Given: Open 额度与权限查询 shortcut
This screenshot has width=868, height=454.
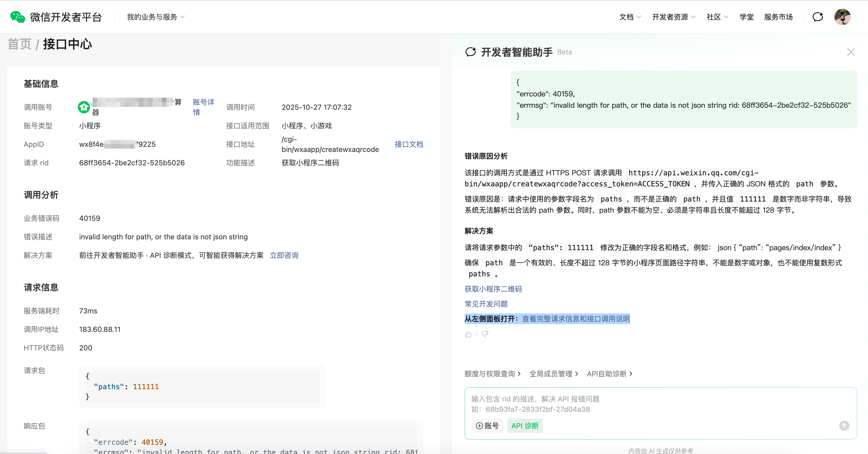Looking at the screenshot, I should click(492, 374).
